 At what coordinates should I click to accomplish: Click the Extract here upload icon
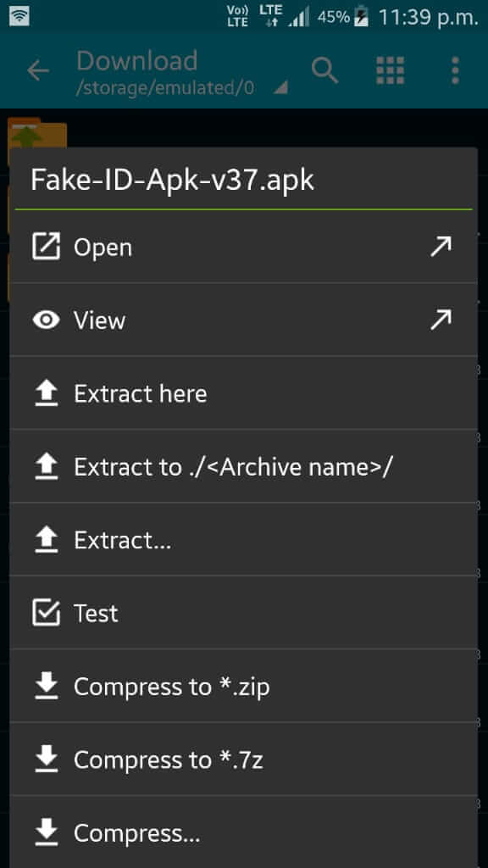click(x=47, y=392)
